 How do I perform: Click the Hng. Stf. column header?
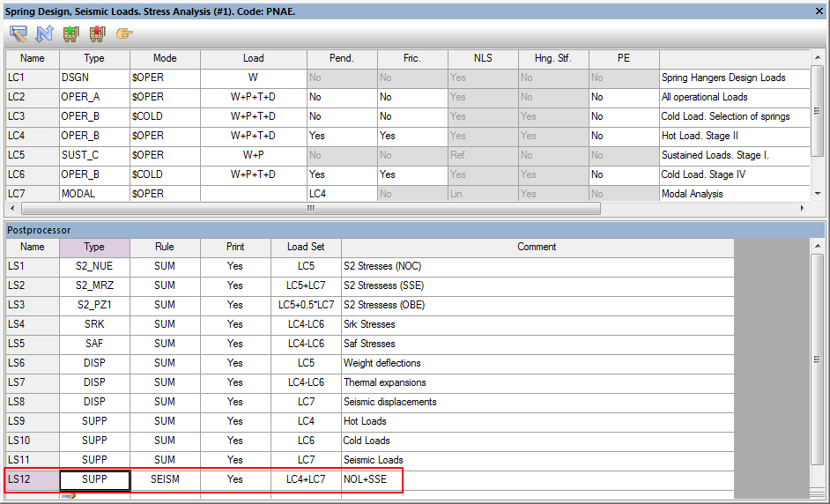[x=553, y=58]
